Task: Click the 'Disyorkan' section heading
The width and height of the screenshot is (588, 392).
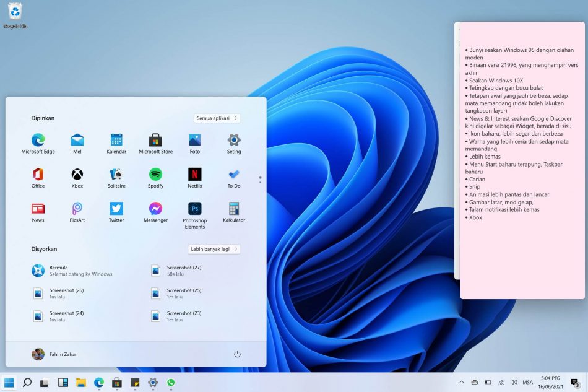Action: click(44, 249)
